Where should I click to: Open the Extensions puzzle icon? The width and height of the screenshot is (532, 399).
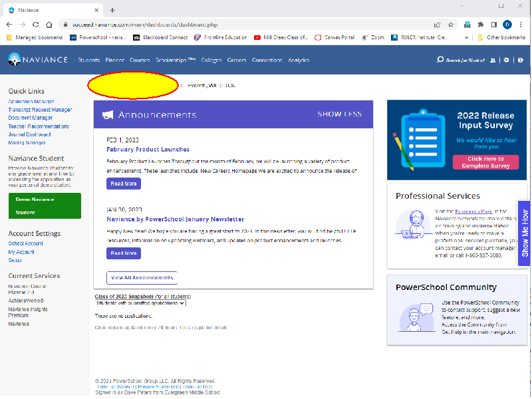coord(481,25)
